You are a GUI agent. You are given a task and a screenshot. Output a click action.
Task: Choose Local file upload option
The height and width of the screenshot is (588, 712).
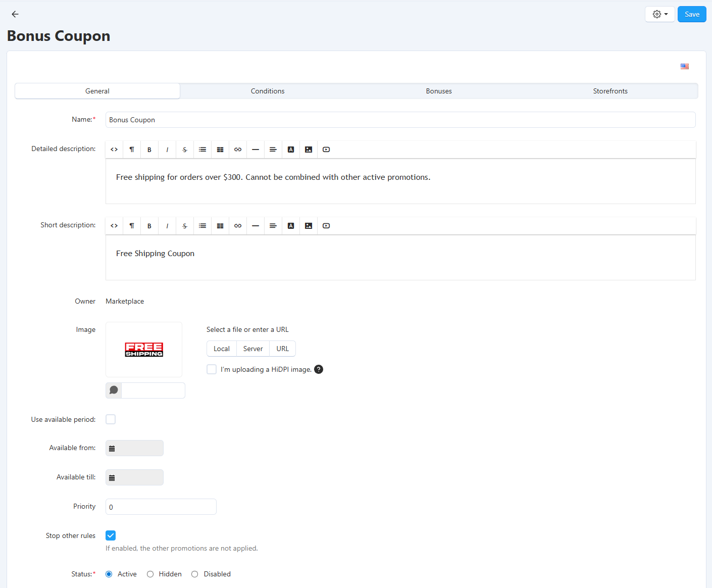tap(222, 349)
